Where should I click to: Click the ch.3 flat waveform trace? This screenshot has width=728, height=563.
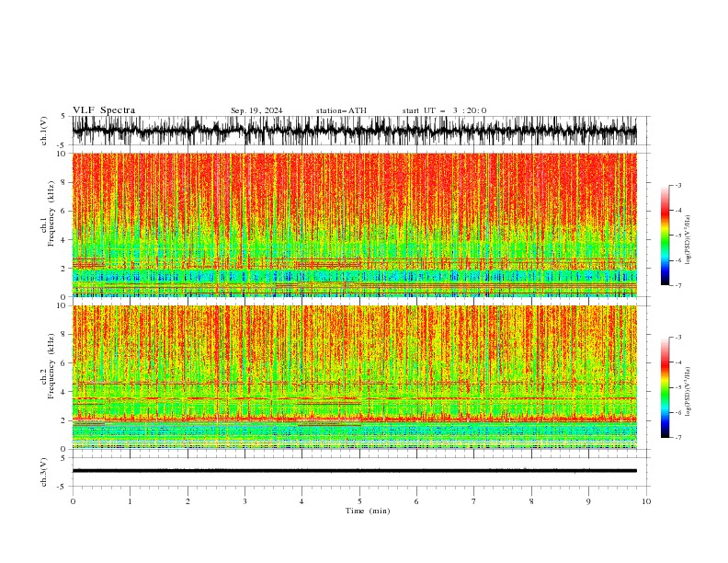pyautogui.click(x=354, y=471)
